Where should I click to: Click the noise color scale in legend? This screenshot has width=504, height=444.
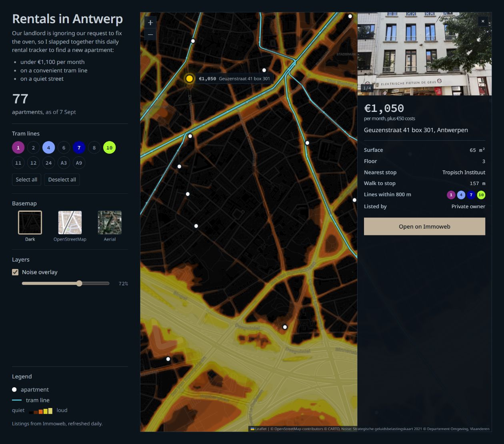pos(41,411)
